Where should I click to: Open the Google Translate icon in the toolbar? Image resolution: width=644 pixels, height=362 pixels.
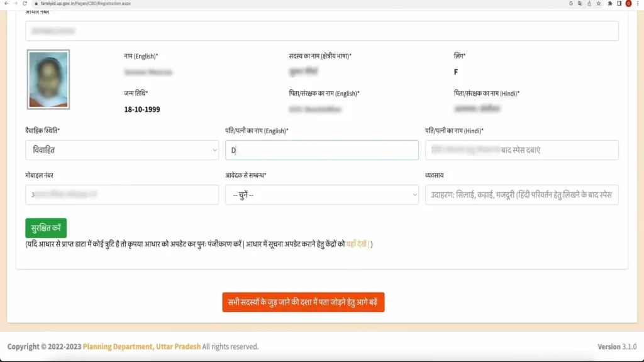click(581, 3)
